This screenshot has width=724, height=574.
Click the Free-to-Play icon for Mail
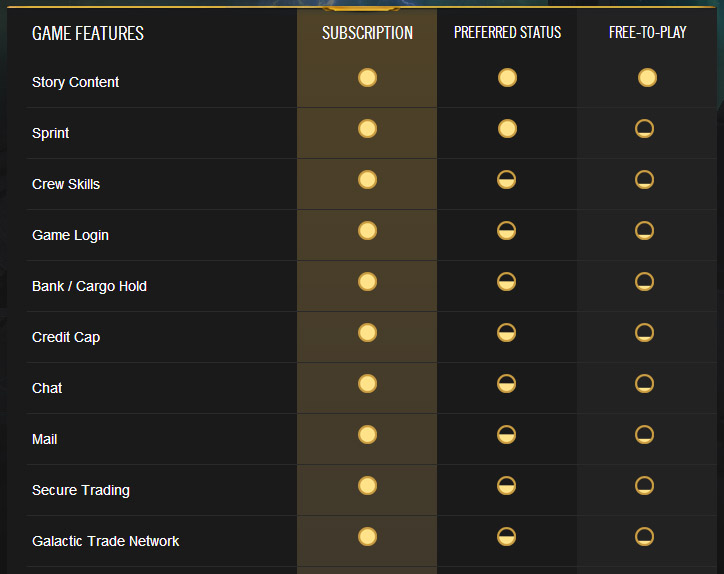647,435
